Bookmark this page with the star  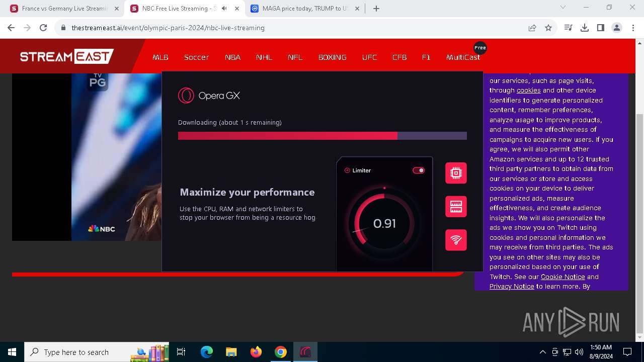pyautogui.click(x=548, y=28)
